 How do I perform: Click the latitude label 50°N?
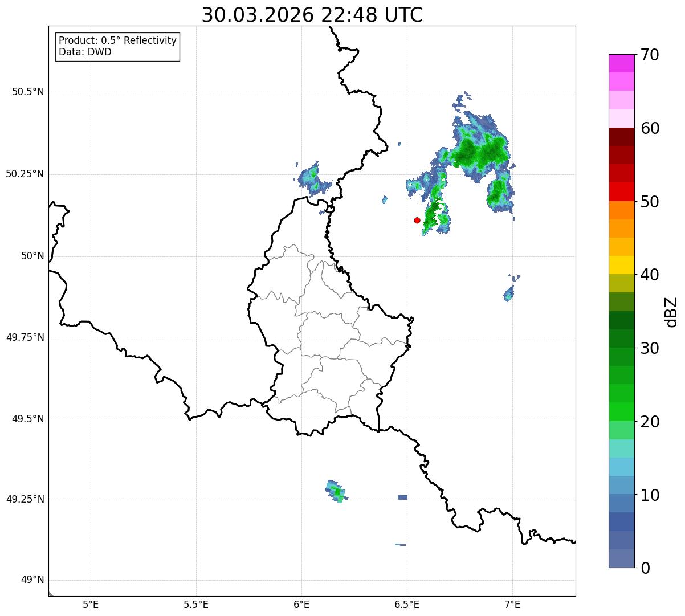tap(32, 256)
